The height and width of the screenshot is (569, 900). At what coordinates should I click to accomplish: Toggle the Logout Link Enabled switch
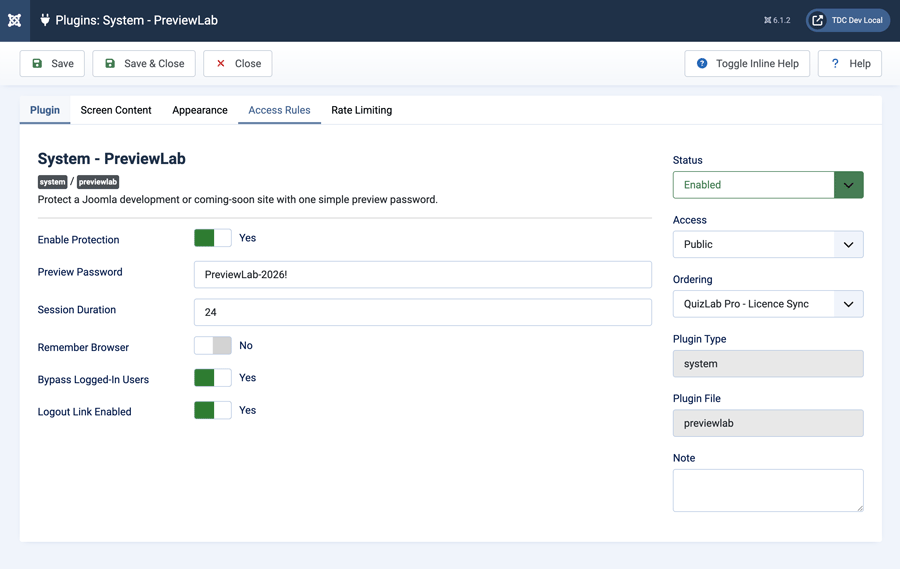213,410
